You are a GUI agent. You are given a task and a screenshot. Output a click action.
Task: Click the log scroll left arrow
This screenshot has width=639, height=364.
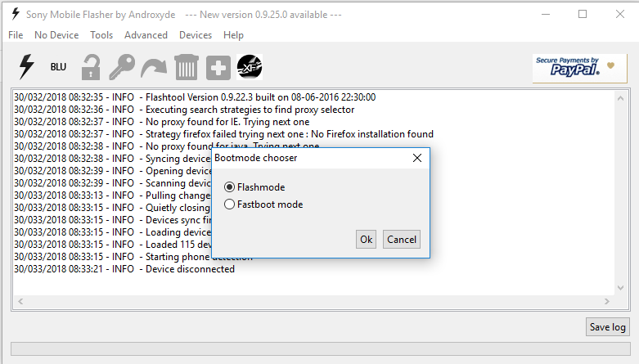point(20,301)
